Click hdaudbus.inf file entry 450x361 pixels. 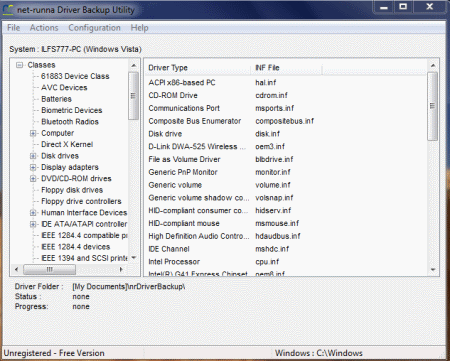click(278, 236)
